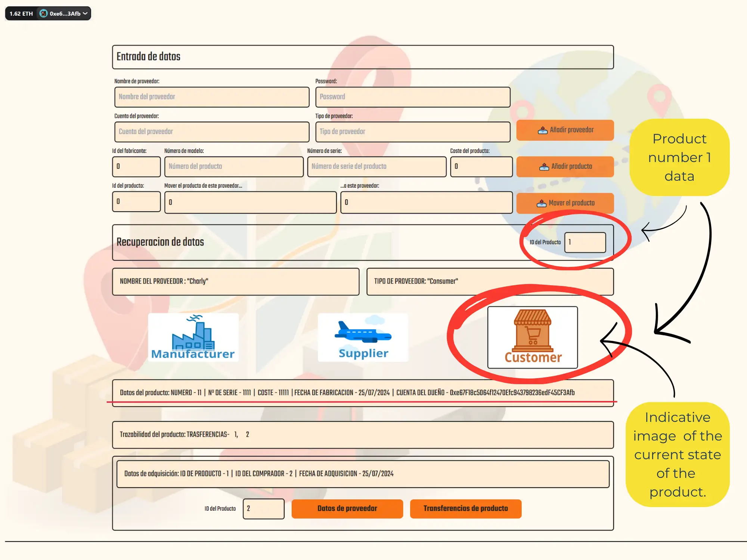
Task: Click the 1.62 ETH balance display
Action: [x=21, y=13]
